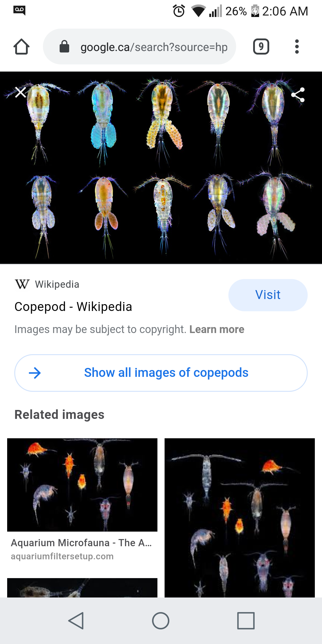Image resolution: width=322 pixels, height=644 pixels.
Task: Open Android recent apps square button
Action: 246,621
